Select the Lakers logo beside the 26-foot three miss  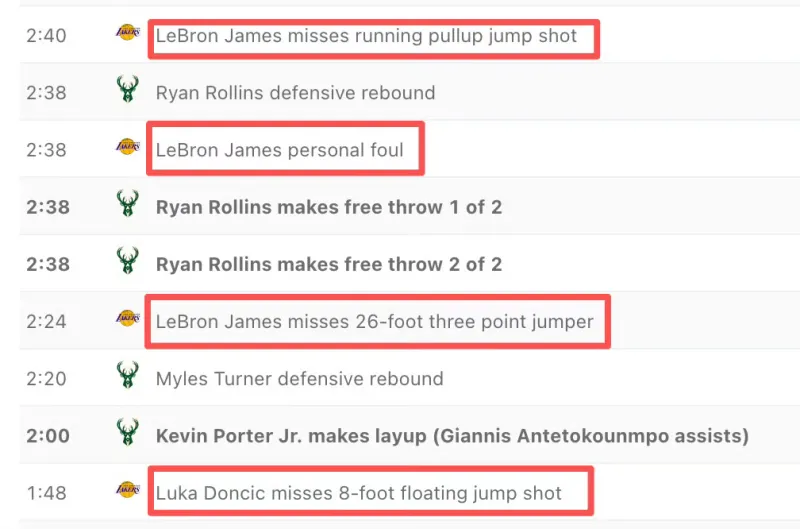[x=126, y=321]
